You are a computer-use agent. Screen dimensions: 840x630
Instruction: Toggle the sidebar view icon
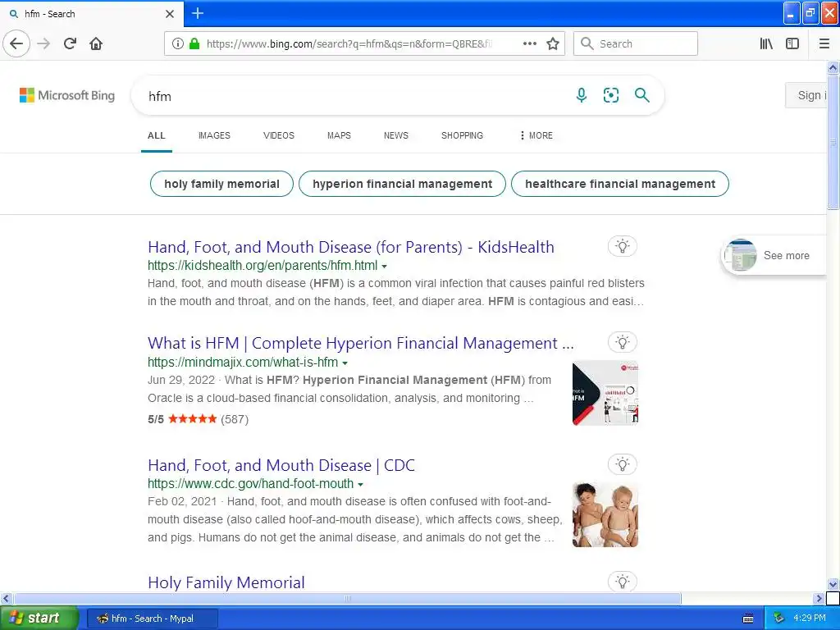pos(792,43)
